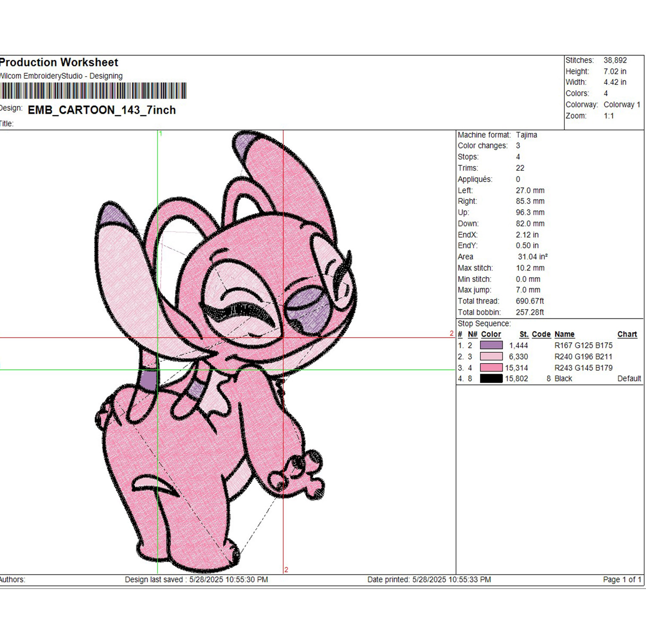The image size is (646, 644).
Task: Click the light pink color swatch
Action: point(491,356)
